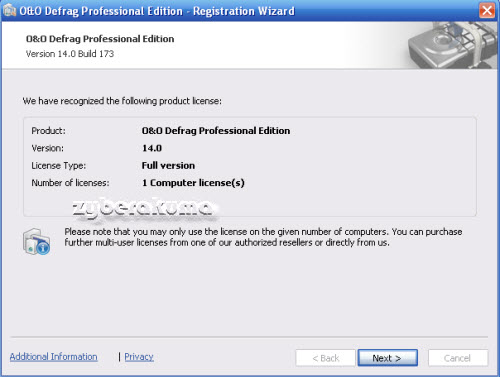Click the 'Version:' label in license box
Image resolution: width=500 pixels, height=377 pixels.
tap(48, 148)
